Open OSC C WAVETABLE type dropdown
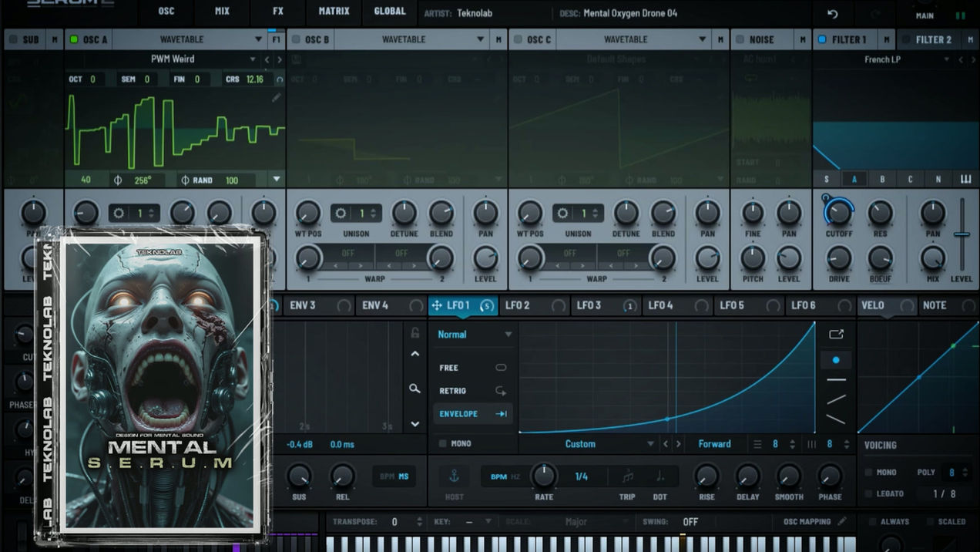Screen dimensions: 980x552 point(633,39)
